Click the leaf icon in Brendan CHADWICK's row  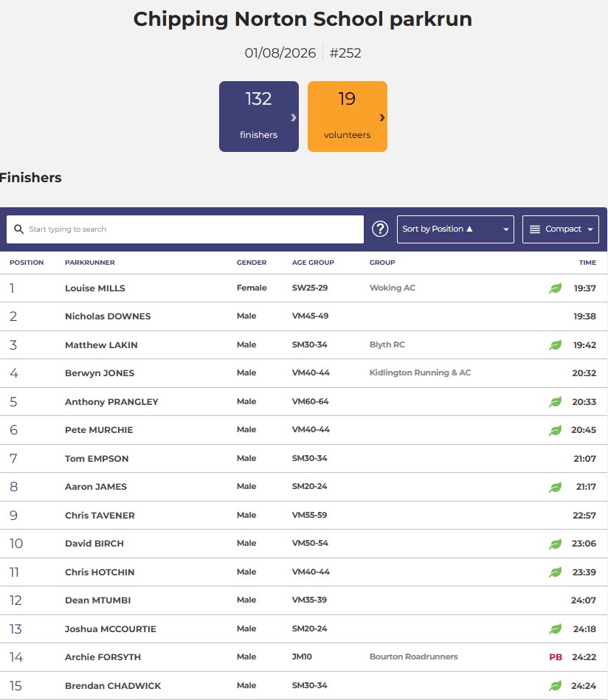[x=556, y=685]
